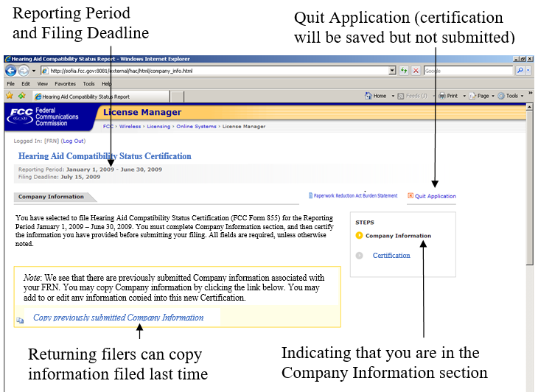Click the page vertical scrollbar thumb
The width and height of the screenshot is (538, 392).
click(530, 188)
